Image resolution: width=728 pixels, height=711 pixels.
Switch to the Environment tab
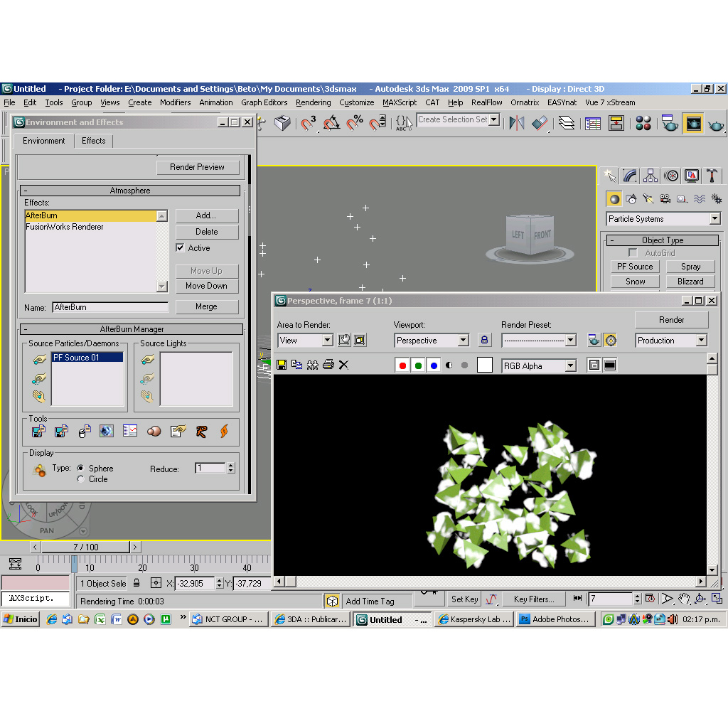coord(43,141)
